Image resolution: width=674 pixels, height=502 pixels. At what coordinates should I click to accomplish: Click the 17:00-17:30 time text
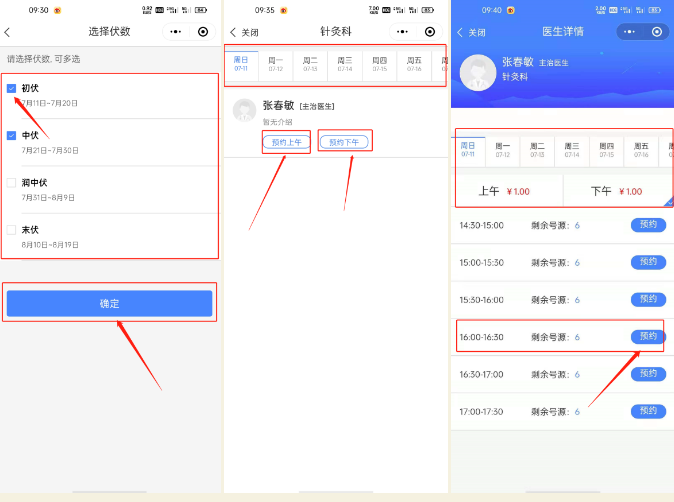[481, 412]
